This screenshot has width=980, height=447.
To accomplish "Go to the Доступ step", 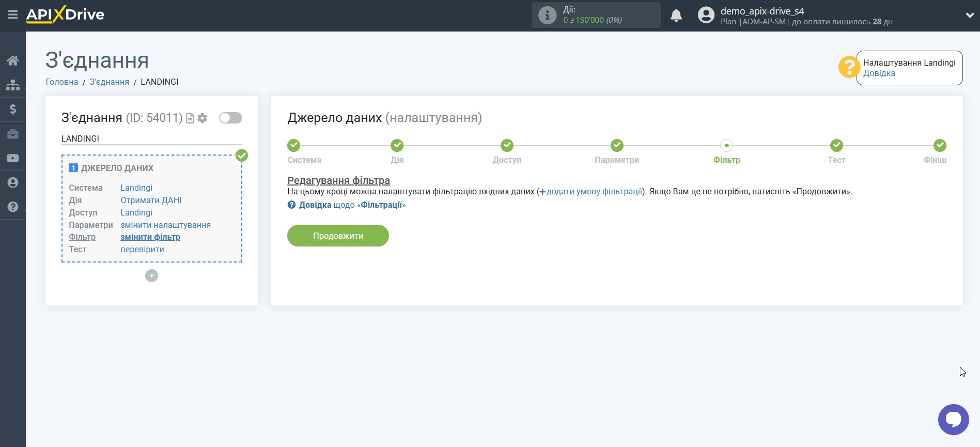I will pyautogui.click(x=507, y=145).
